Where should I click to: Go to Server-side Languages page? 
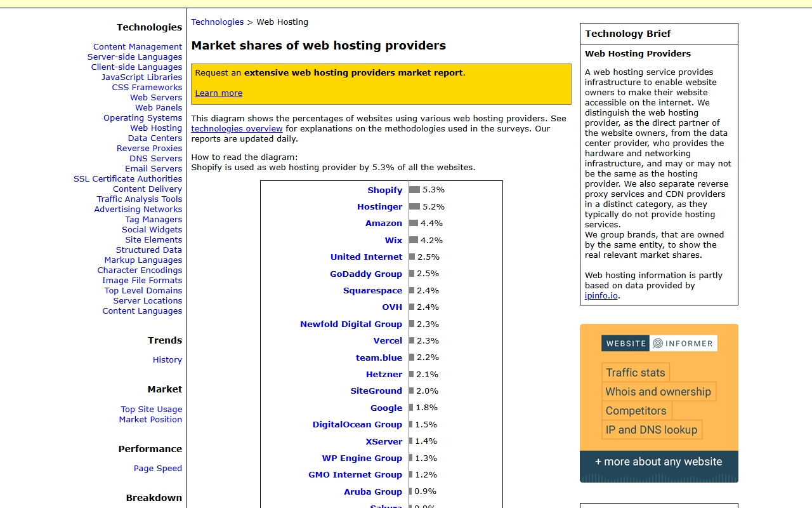134,57
